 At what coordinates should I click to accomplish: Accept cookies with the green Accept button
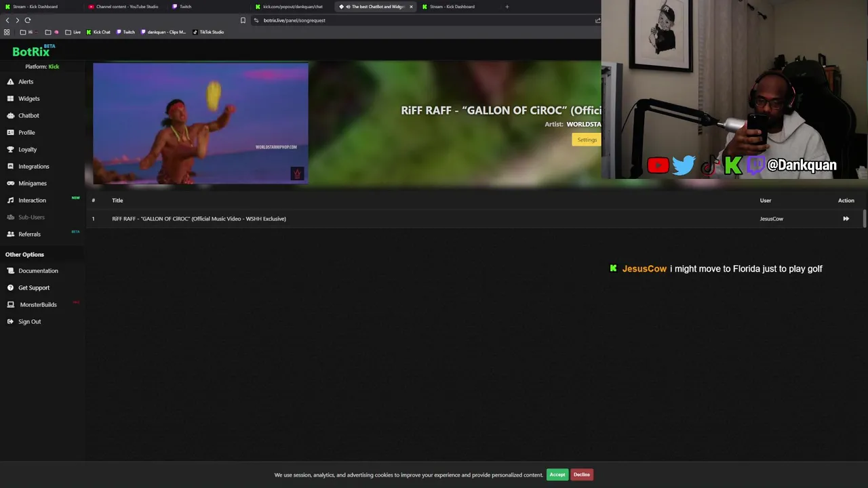[557, 474]
